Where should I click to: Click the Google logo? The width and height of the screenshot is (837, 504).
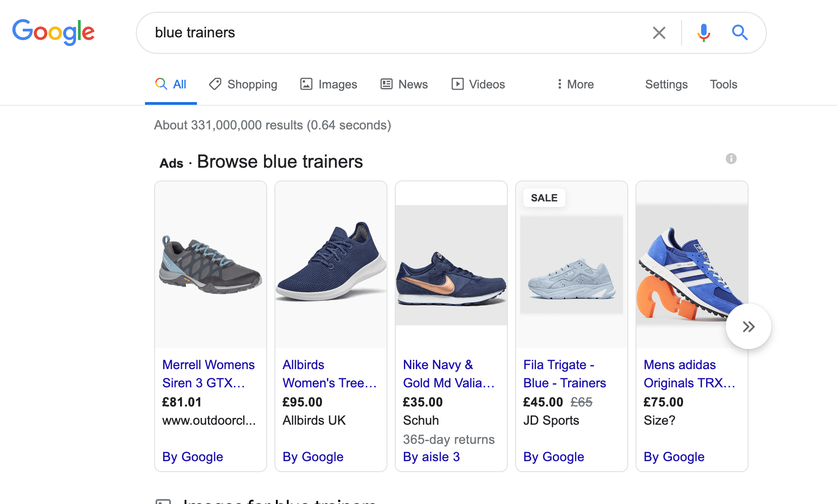point(53,32)
